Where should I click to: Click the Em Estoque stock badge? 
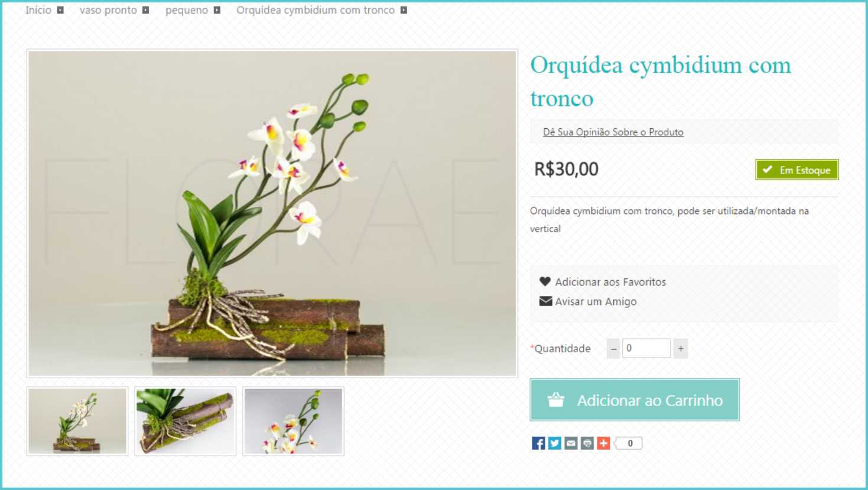pyautogui.click(x=797, y=170)
